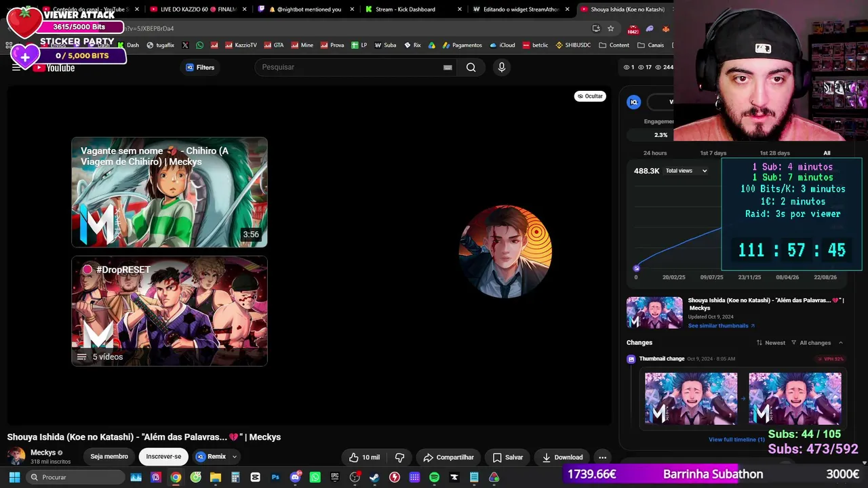Open the Canais bookmarks folder
868x488 pixels.
tap(651, 45)
